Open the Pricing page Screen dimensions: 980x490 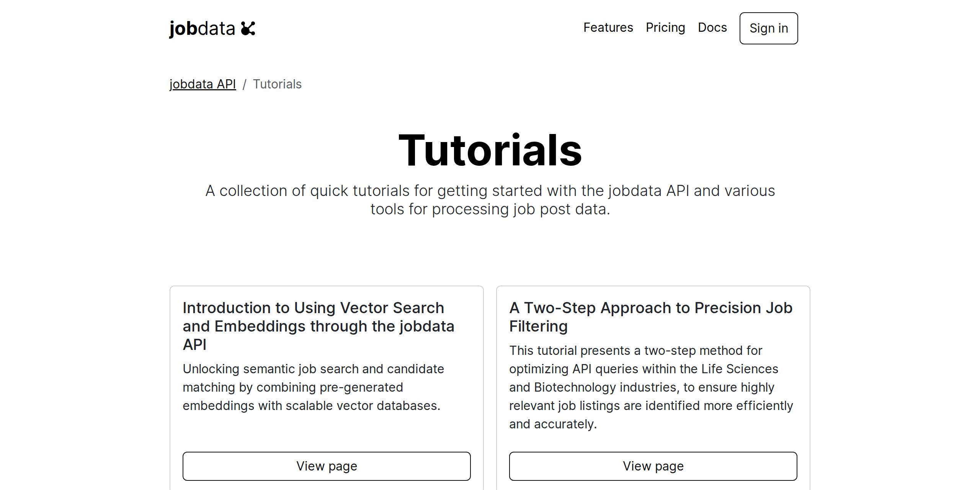[665, 28]
